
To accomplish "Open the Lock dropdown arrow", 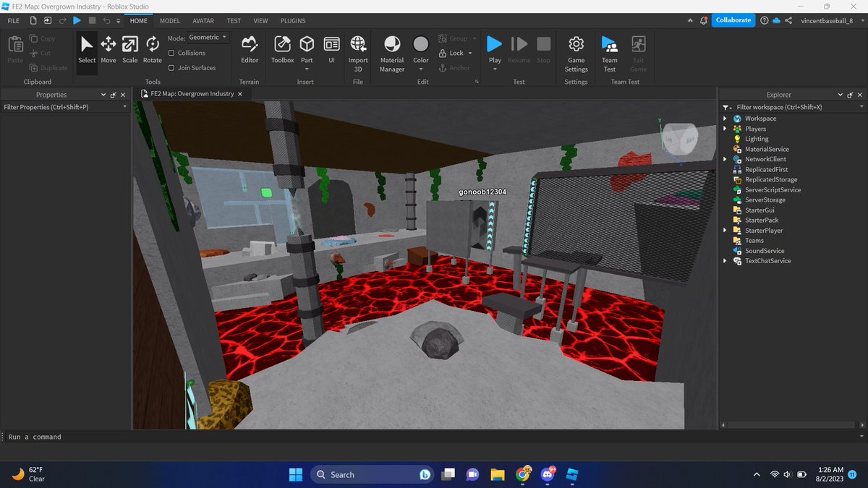I will (470, 53).
